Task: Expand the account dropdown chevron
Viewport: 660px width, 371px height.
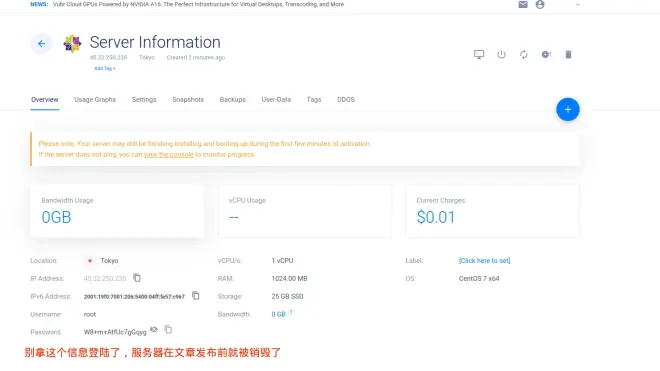Action: tap(578, 5)
